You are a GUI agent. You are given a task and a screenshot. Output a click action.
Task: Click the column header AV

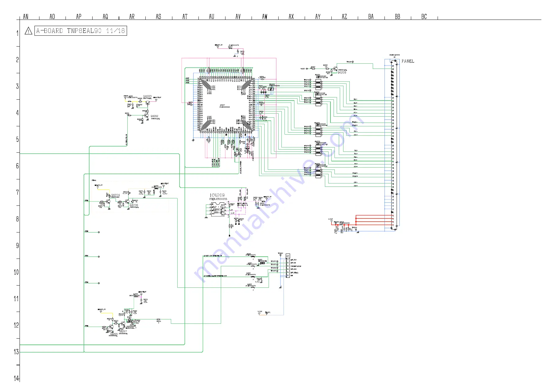pos(238,16)
